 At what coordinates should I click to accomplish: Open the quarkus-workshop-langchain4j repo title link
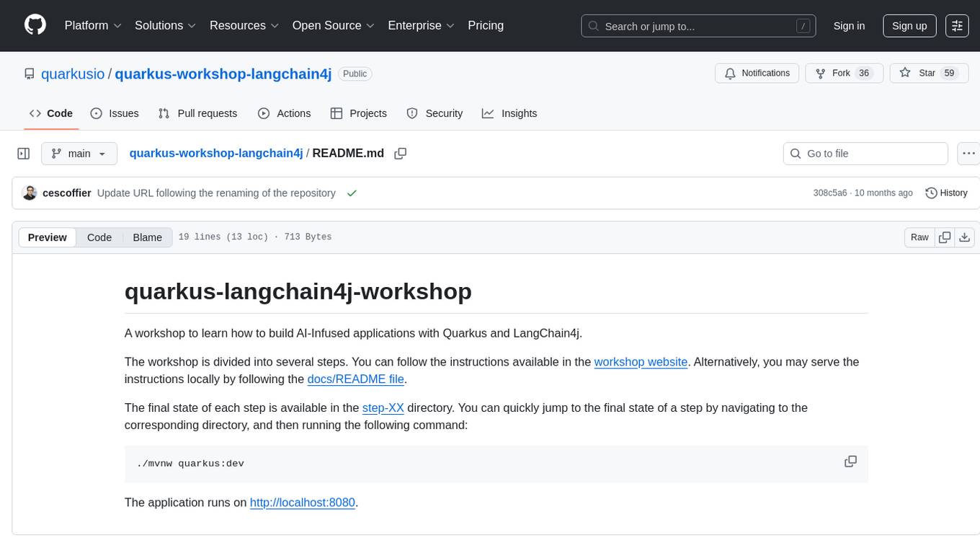coord(223,74)
